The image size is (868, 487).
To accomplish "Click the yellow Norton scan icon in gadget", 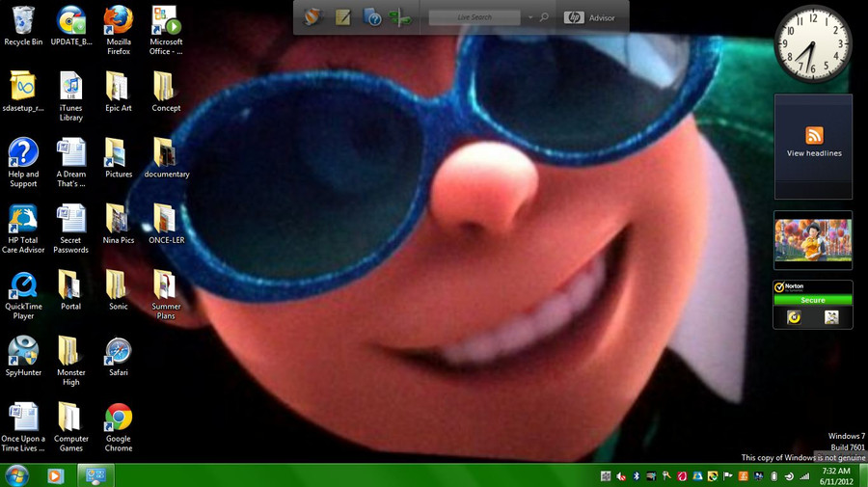I will [x=795, y=317].
